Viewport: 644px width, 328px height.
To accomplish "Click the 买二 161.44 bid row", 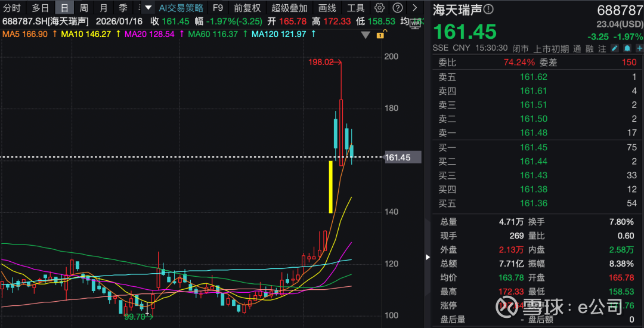I will (537, 162).
